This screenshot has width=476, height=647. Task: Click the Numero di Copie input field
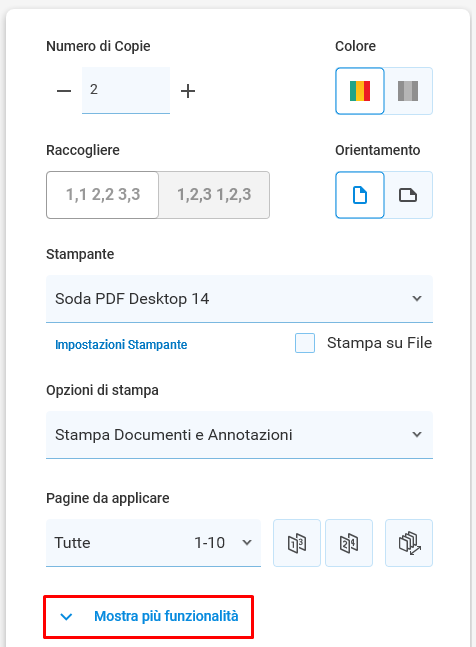[x=126, y=90]
